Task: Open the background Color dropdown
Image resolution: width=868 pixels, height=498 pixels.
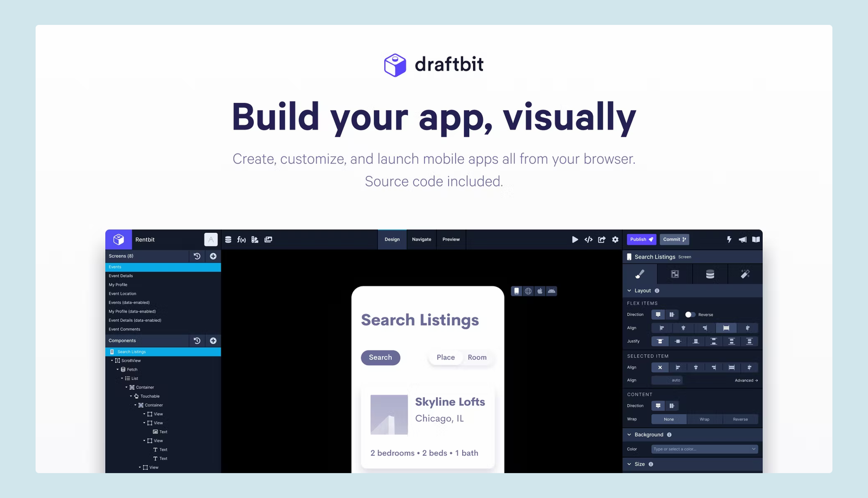Action: (704, 449)
